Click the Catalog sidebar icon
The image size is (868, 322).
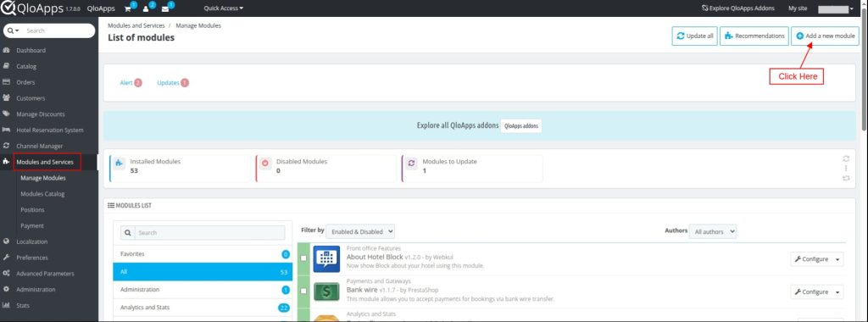pos(6,66)
